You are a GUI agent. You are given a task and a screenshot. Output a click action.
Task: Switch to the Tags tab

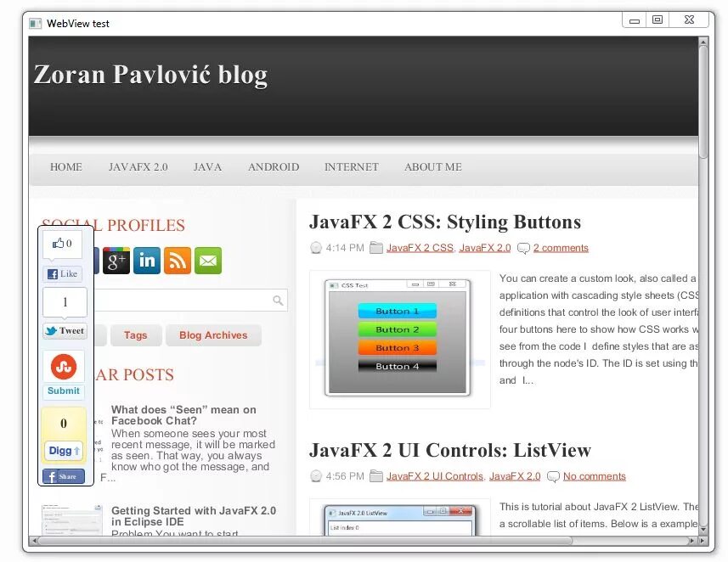(x=136, y=335)
